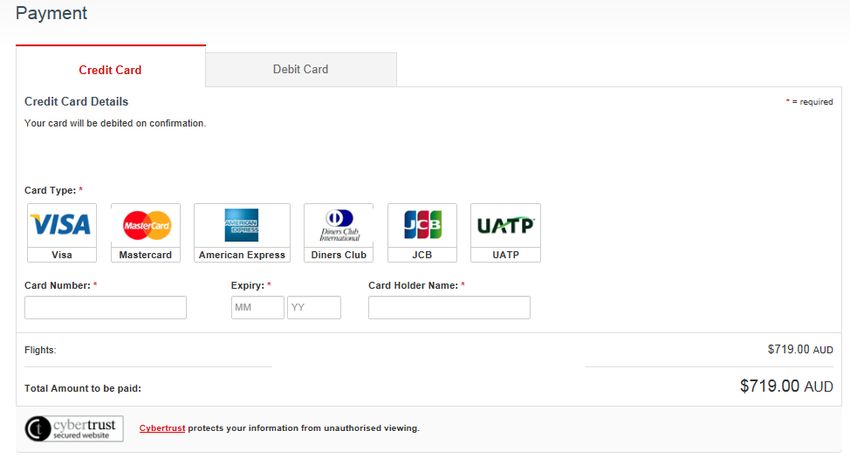Click the 'Card Holder Name:' label
Viewport: 850px width, 458px height.
[x=416, y=286]
